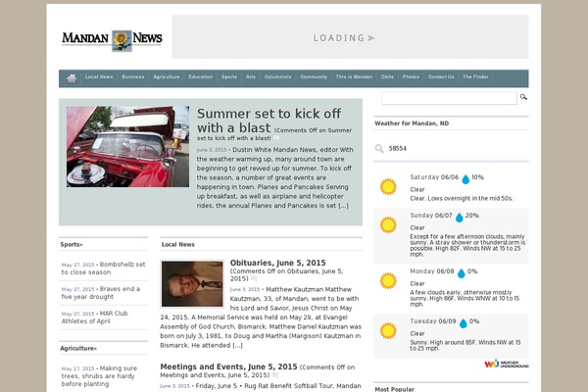Open 'Braves end a five year drought'

[x=101, y=293]
